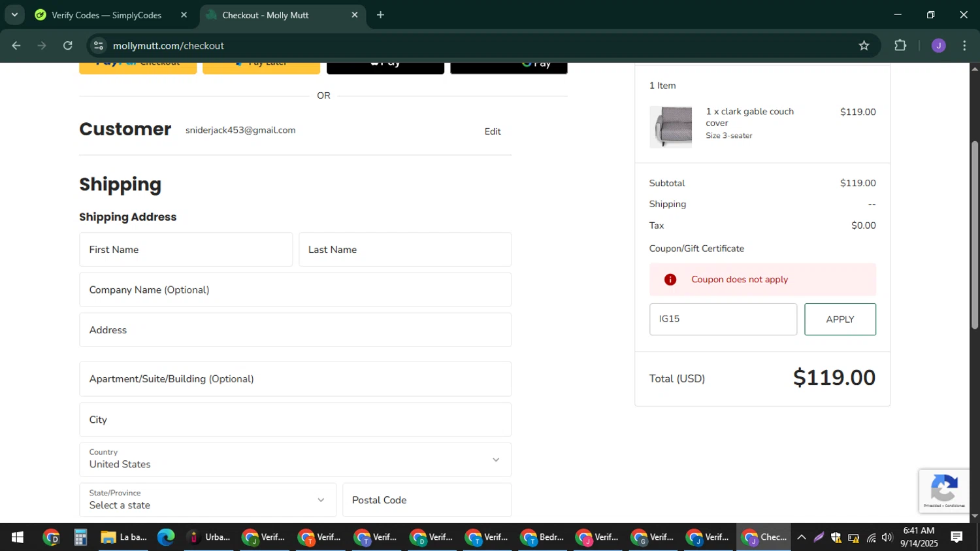Select the Apartment/Suite/Building field
Image resolution: width=980 pixels, height=551 pixels.
pos(295,379)
